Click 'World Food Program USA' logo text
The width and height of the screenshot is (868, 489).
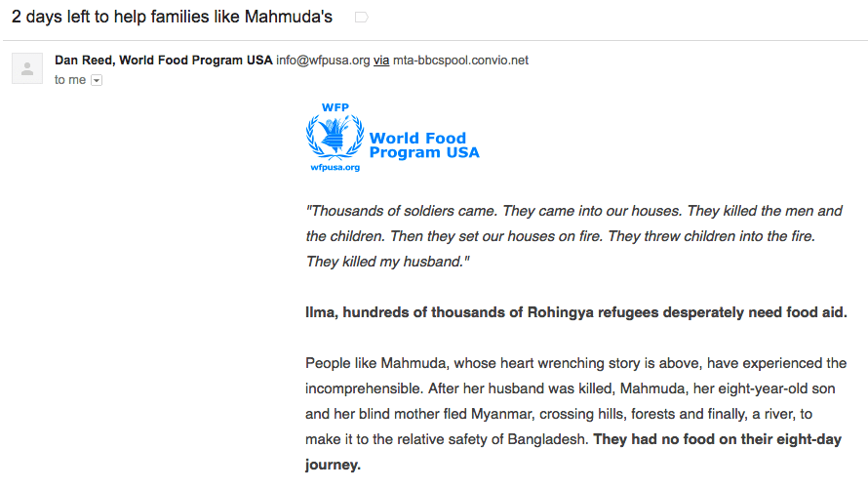(x=423, y=145)
